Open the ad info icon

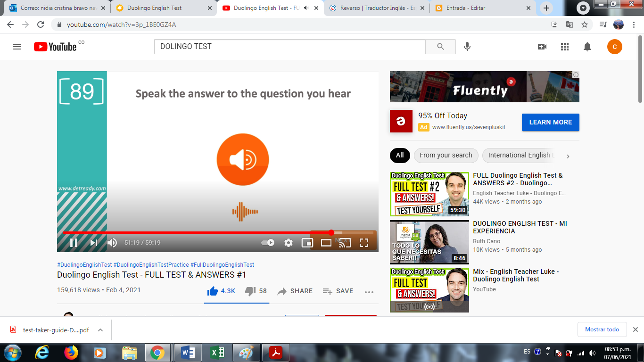point(576,74)
